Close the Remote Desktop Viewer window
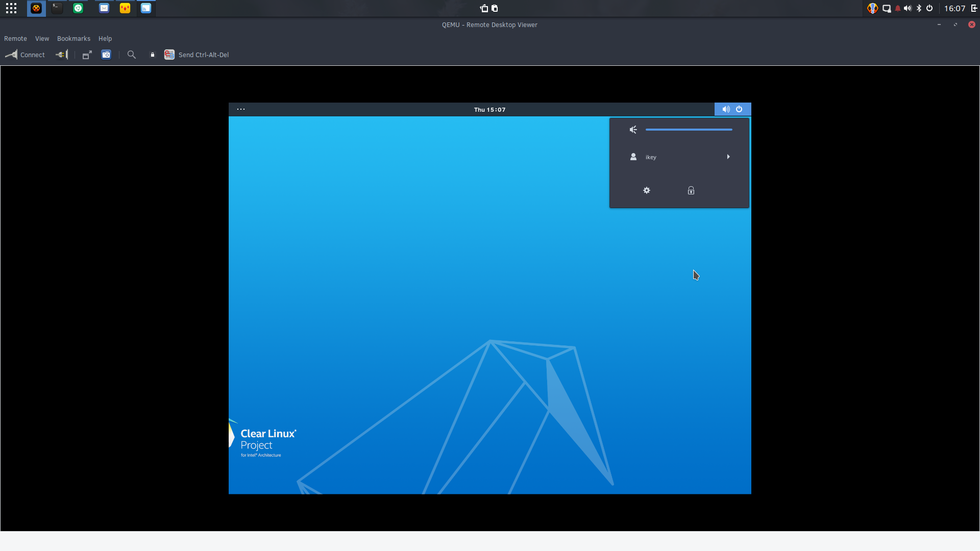The image size is (980, 551). click(972, 24)
